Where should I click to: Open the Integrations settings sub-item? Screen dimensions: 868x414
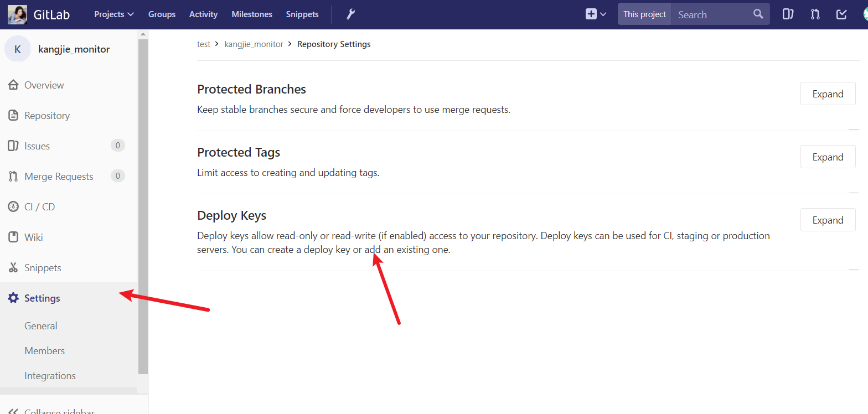point(50,375)
